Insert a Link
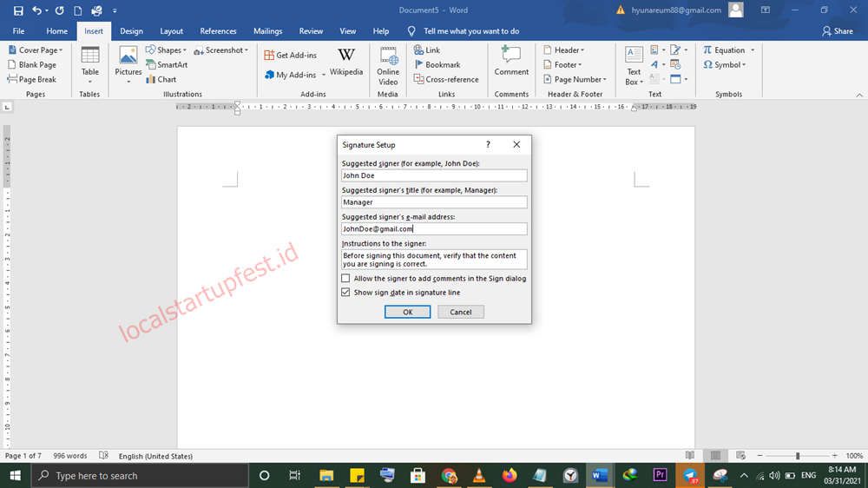The width and height of the screenshot is (868, 488). click(x=427, y=49)
